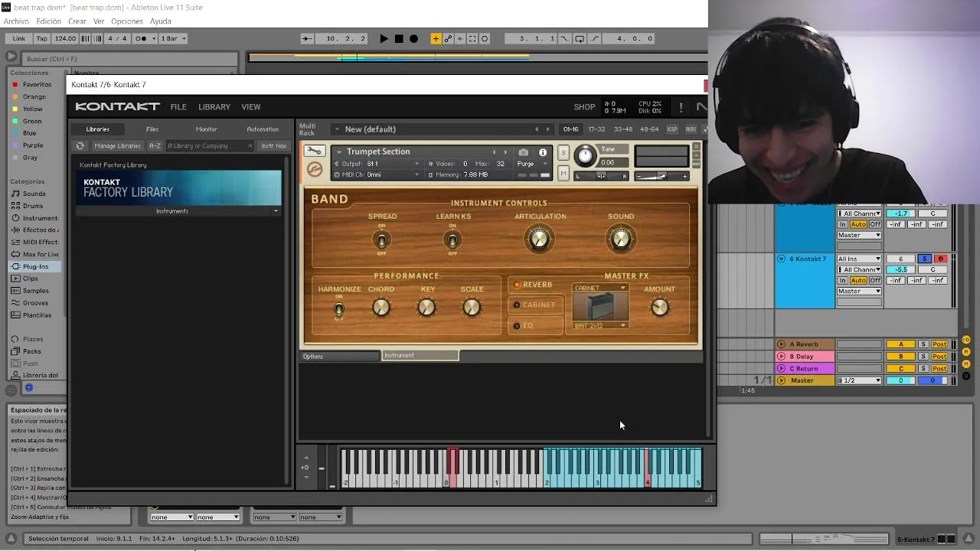Solo the Trumpet Section instrument in Kontakt
The height and width of the screenshot is (551, 980).
pos(563,153)
